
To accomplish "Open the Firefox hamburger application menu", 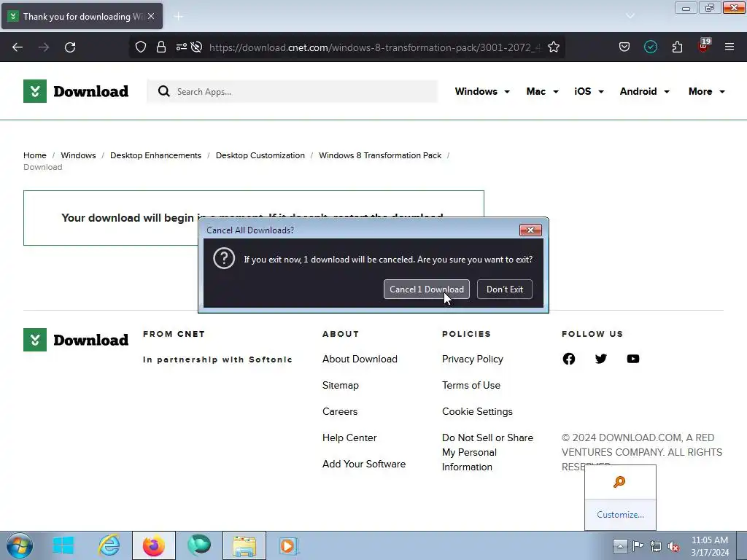I will 729,47.
